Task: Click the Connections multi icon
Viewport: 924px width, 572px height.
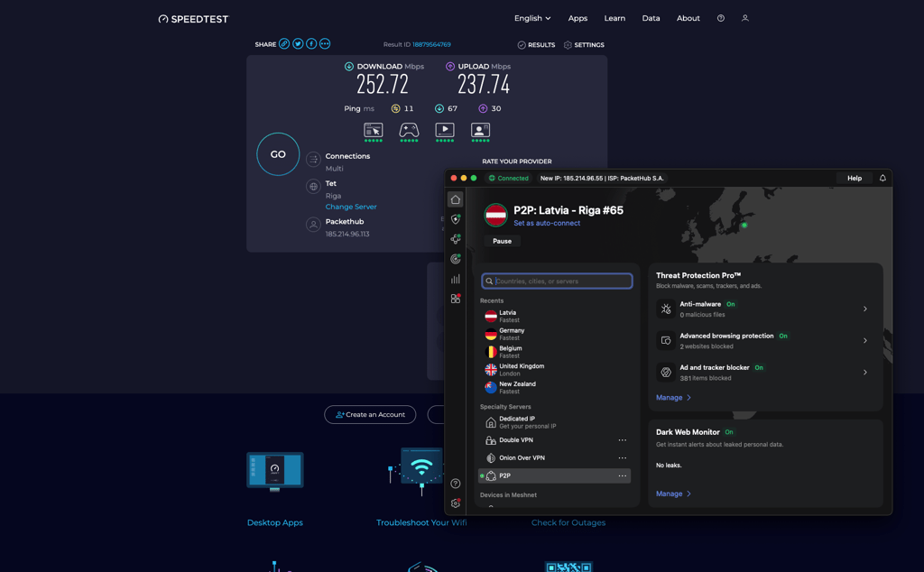Action: (313, 159)
